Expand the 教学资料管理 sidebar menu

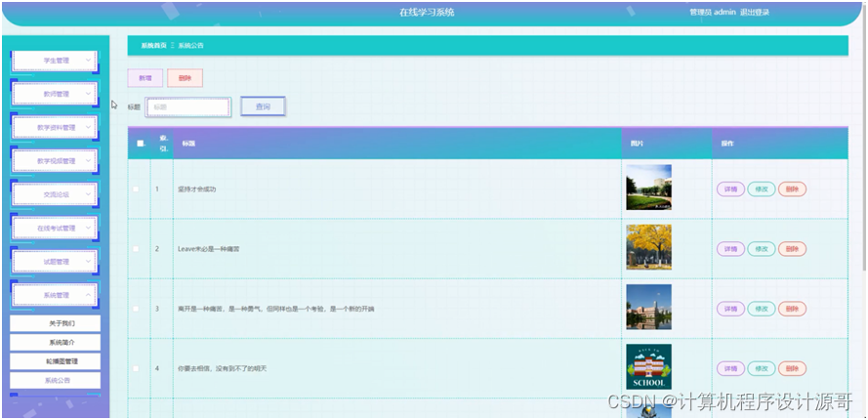pyautogui.click(x=55, y=127)
